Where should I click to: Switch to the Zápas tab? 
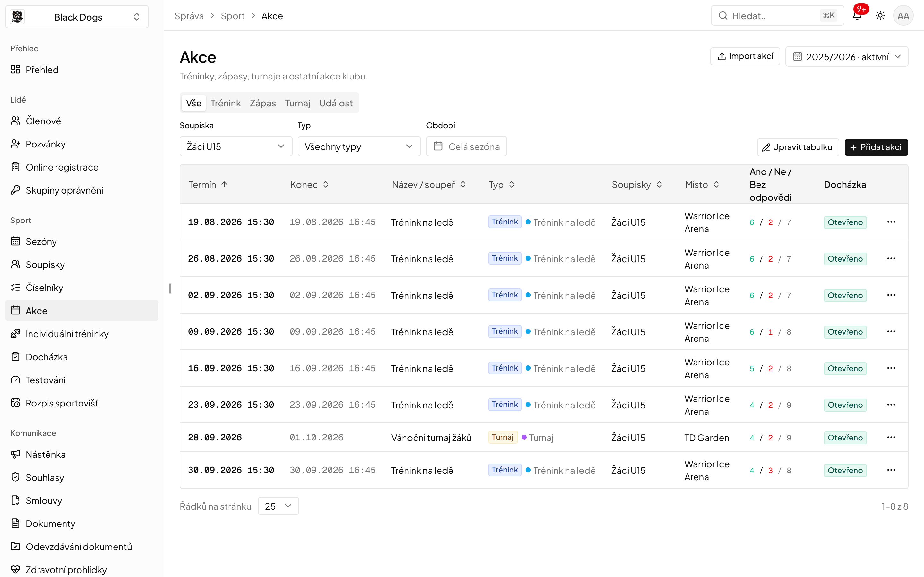[263, 103]
